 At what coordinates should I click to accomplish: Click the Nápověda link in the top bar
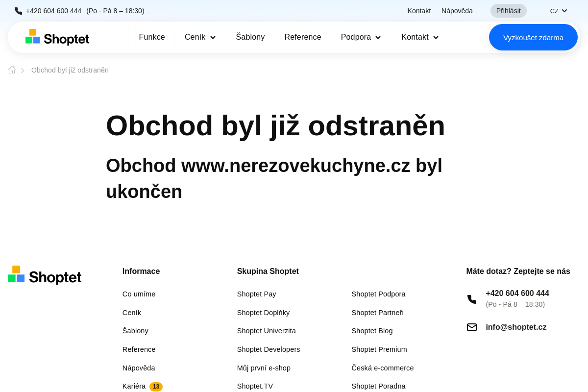(x=457, y=10)
